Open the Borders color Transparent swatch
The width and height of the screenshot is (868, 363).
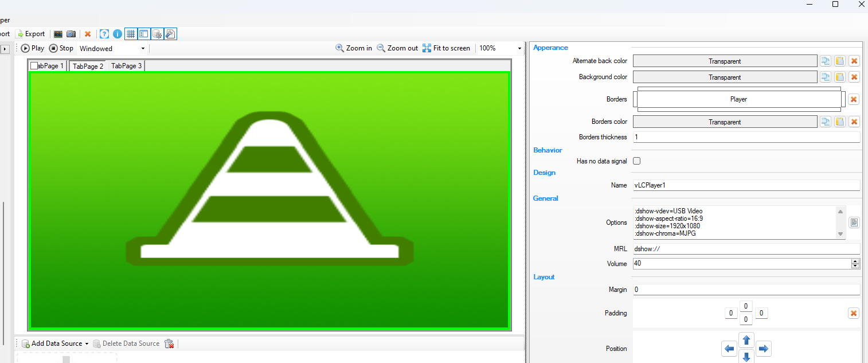tap(725, 122)
